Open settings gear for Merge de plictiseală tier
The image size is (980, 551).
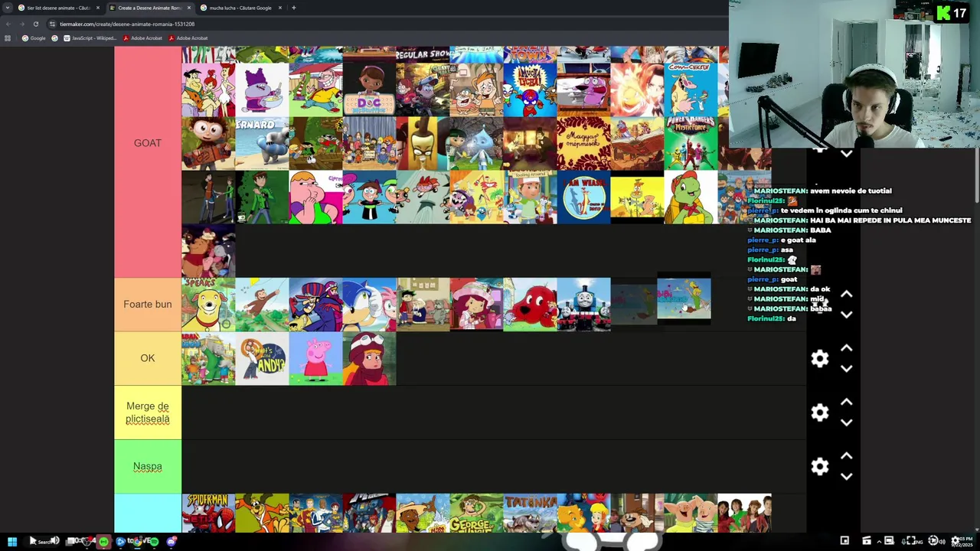click(820, 412)
